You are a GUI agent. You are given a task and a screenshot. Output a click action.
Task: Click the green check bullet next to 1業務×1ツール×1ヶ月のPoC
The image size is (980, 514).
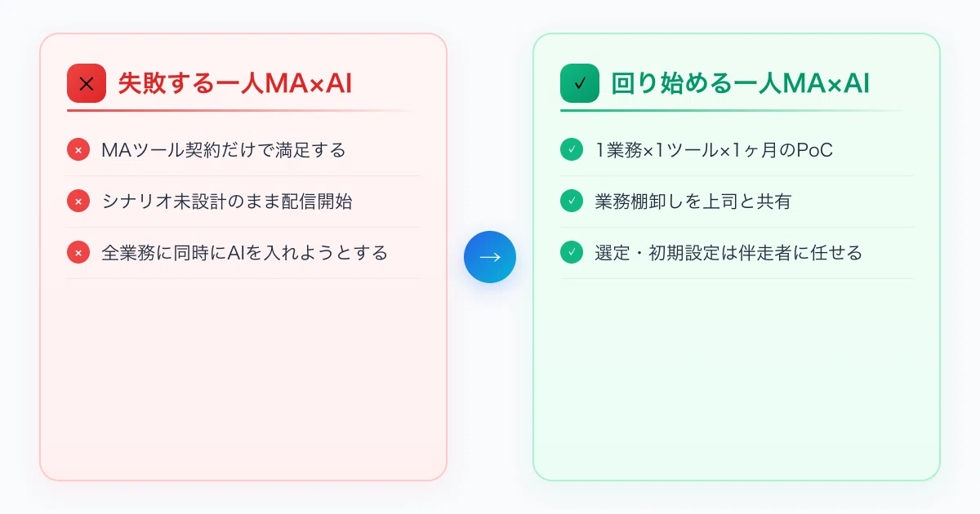(x=572, y=150)
